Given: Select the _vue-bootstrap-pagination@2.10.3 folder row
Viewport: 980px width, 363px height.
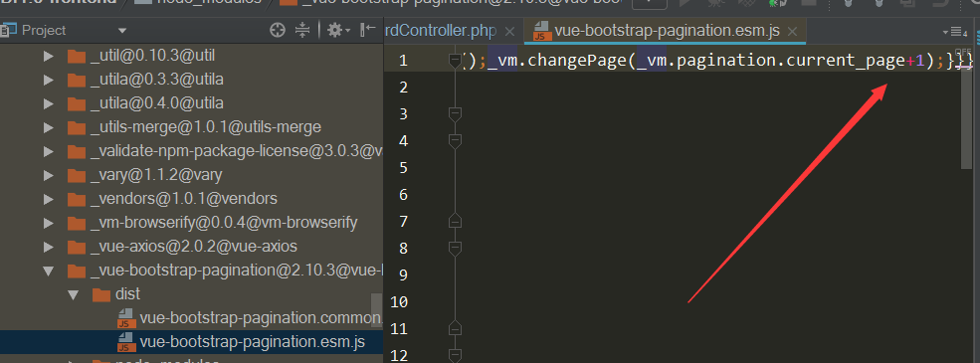Looking at the screenshot, I should pyautogui.click(x=191, y=271).
